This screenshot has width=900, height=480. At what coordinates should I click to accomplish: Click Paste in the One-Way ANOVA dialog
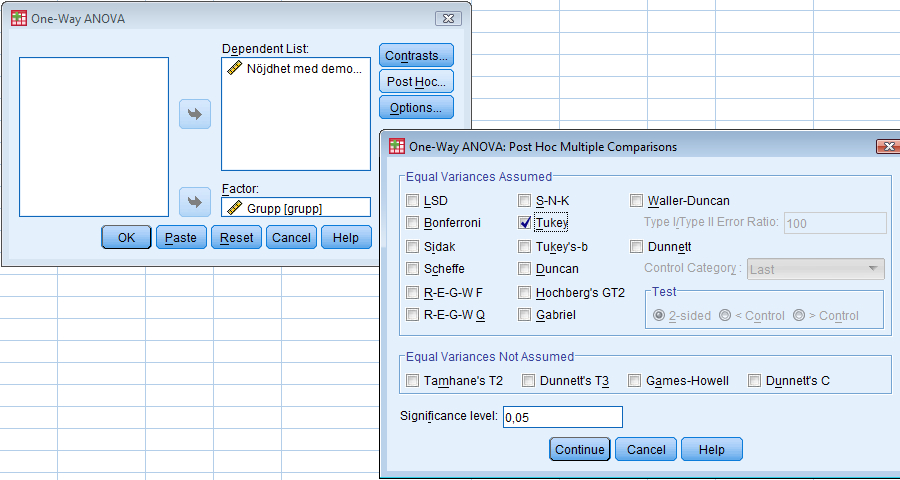click(181, 238)
